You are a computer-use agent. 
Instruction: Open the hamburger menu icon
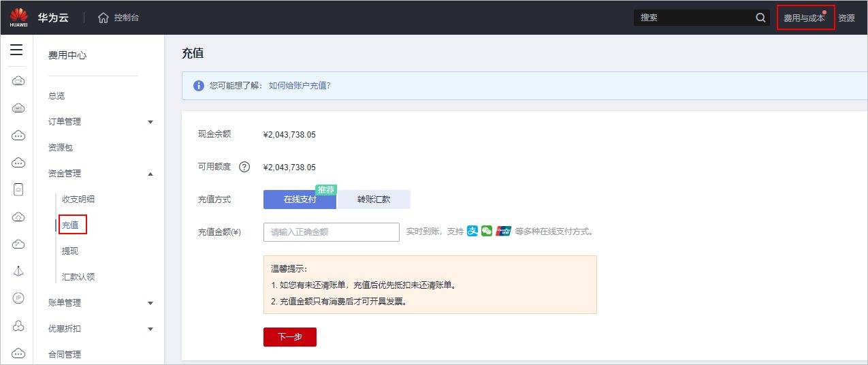pos(16,50)
